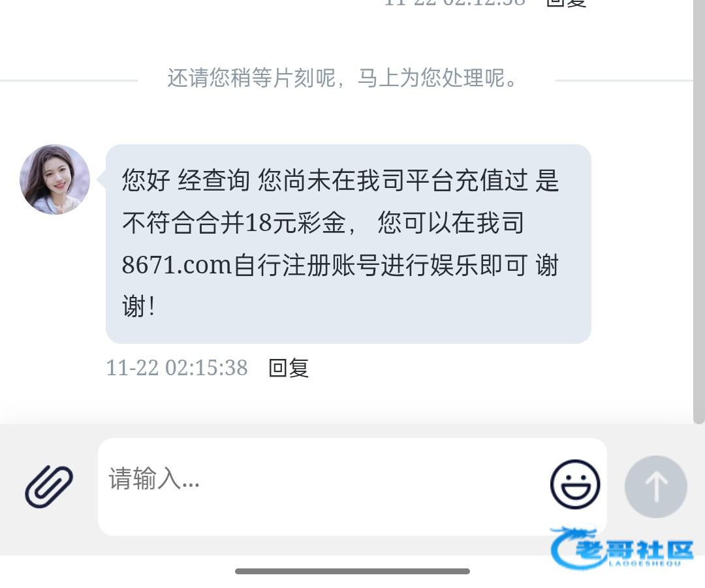This screenshot has width=705, height=588.
Task: Tap the up-arrow send button
Action: coord(655,486)
